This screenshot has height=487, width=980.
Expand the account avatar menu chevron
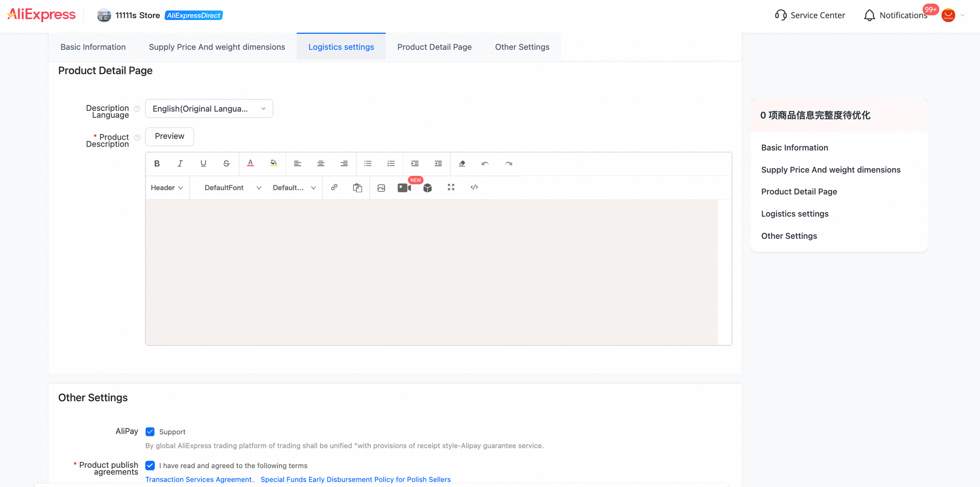pos(962,15)
